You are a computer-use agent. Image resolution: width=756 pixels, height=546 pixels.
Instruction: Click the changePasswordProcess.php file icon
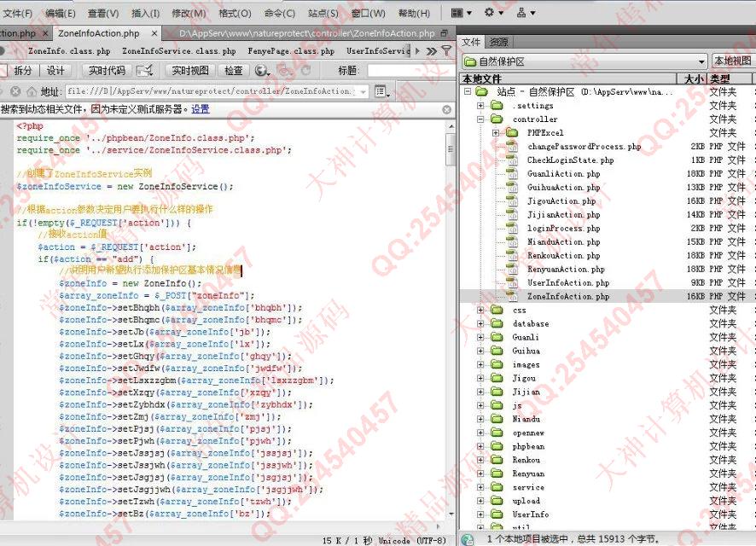[x=512, y=146]
